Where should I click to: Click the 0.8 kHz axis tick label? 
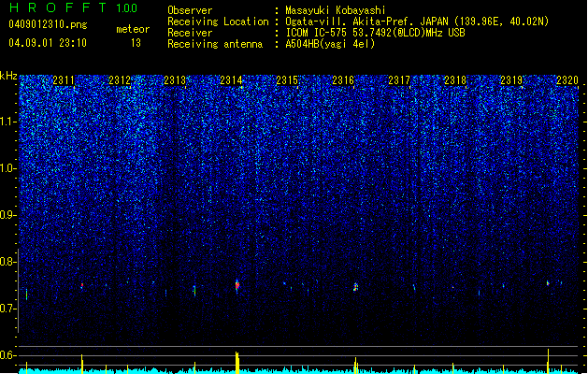point(8,262)
